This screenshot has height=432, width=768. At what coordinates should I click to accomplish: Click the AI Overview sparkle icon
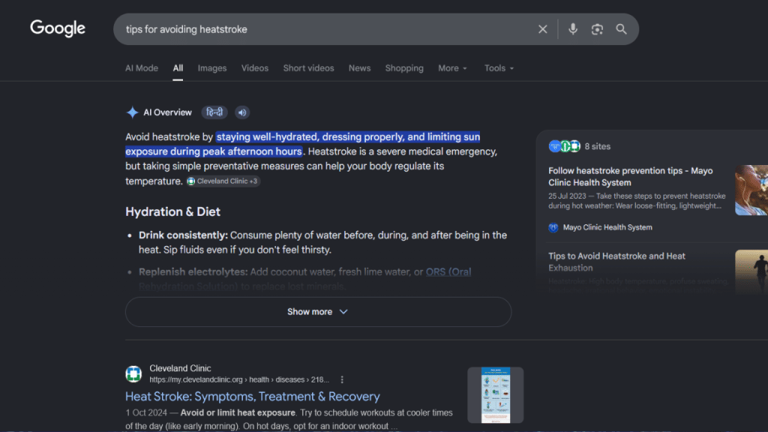[x=132, y=112]
